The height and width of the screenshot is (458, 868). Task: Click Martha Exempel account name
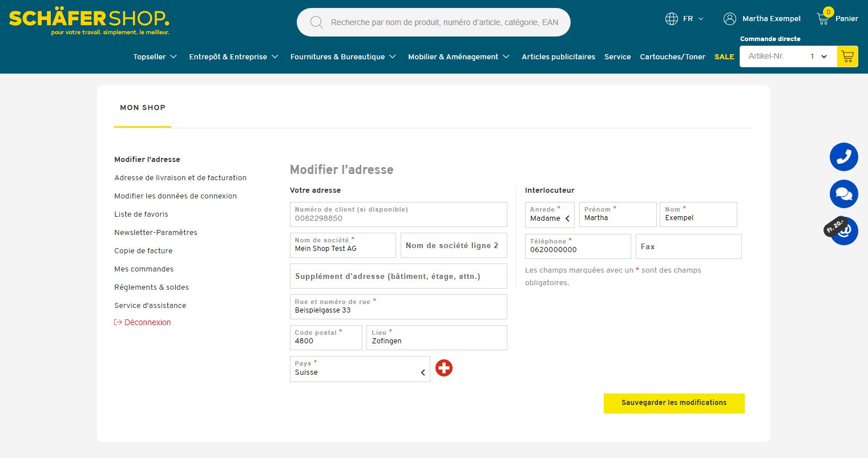click(772, 19)
